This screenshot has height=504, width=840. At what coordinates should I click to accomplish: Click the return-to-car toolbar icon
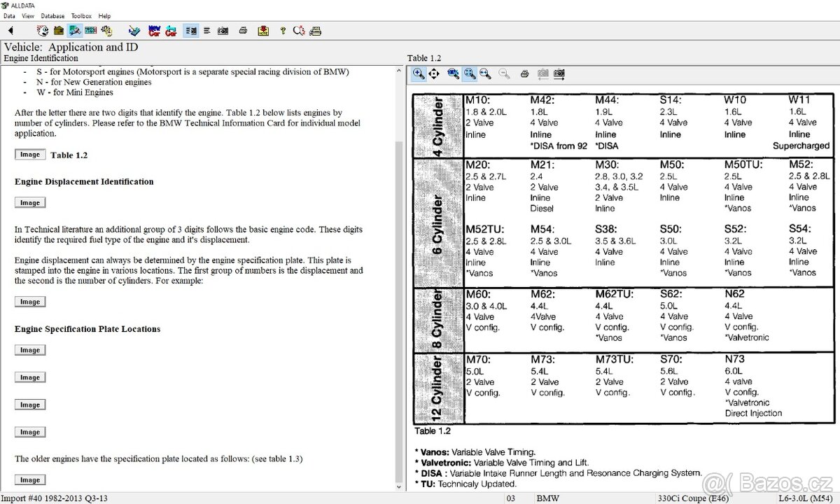(x=171, y=30)
